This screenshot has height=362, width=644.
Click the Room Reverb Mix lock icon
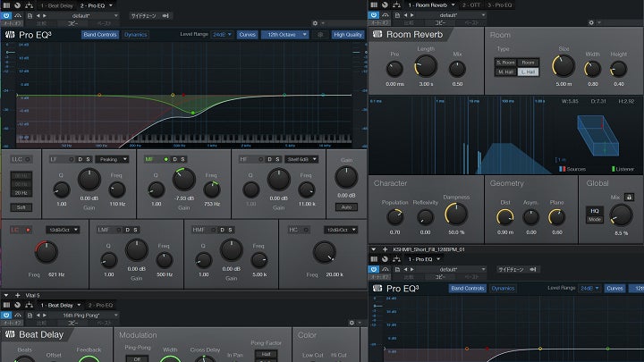pos(630,197)
